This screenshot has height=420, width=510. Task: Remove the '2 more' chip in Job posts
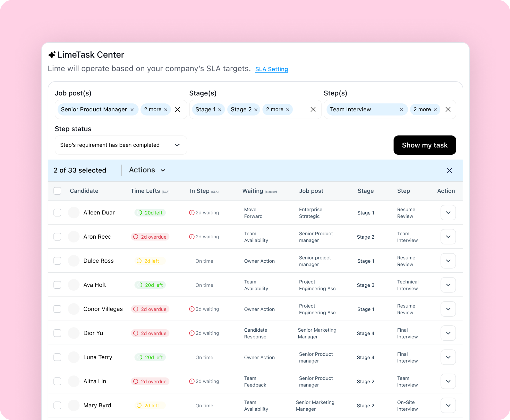tap(166, 110)
